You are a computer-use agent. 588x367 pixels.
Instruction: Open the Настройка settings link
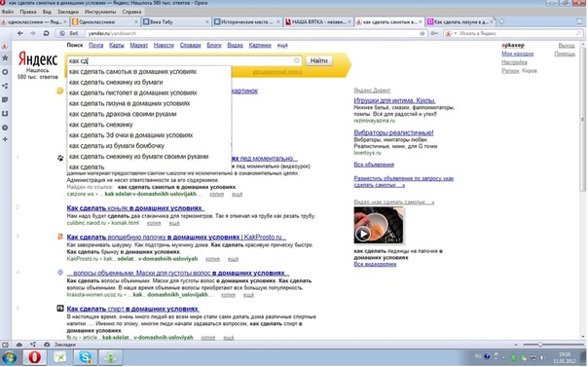click(x=514, y=62)
